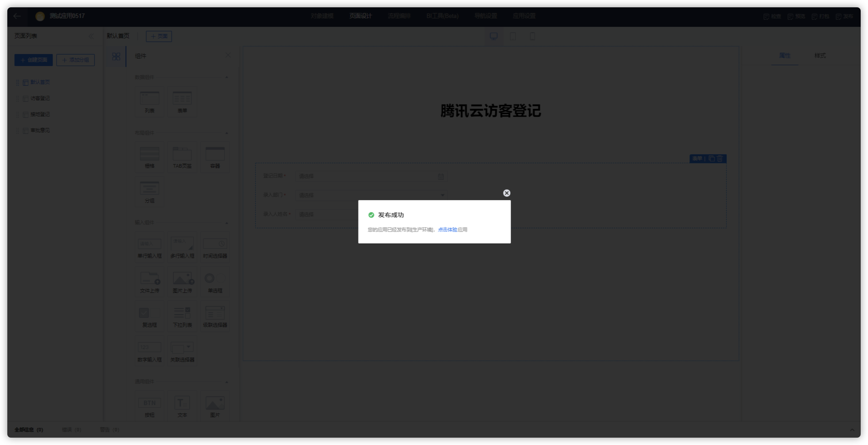Click the 预览 button in top bar
868x445 pixels.
[x=796, y=16]
